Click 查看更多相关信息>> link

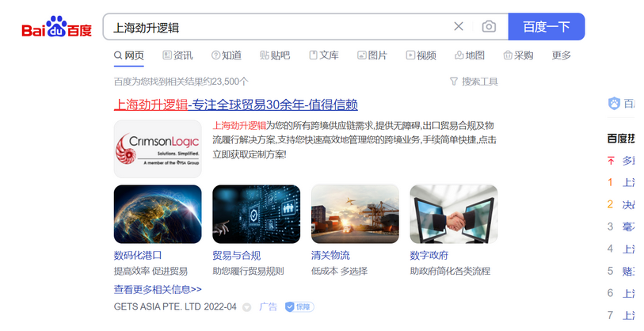coord(158,290)
